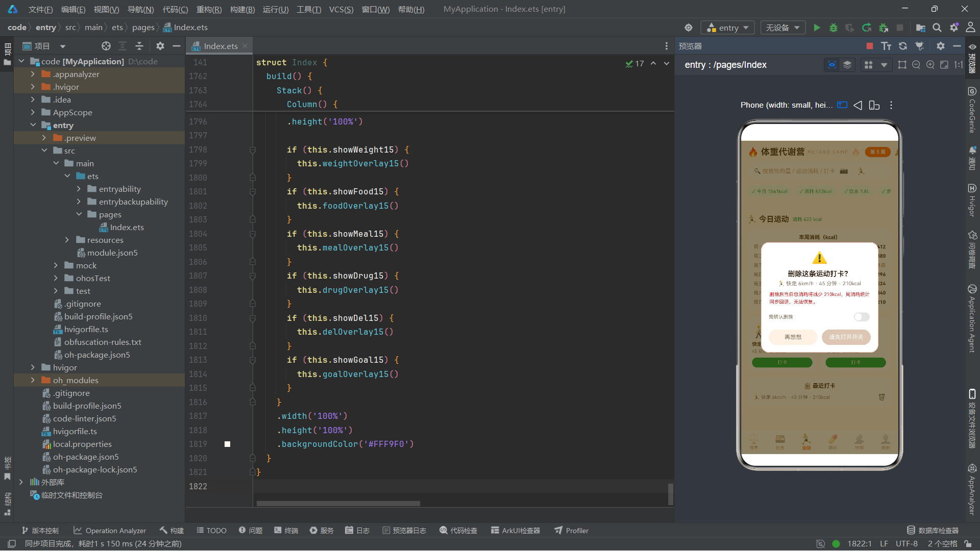
Task: Click the plug icon in previewer header
Action: coord(920,46)
